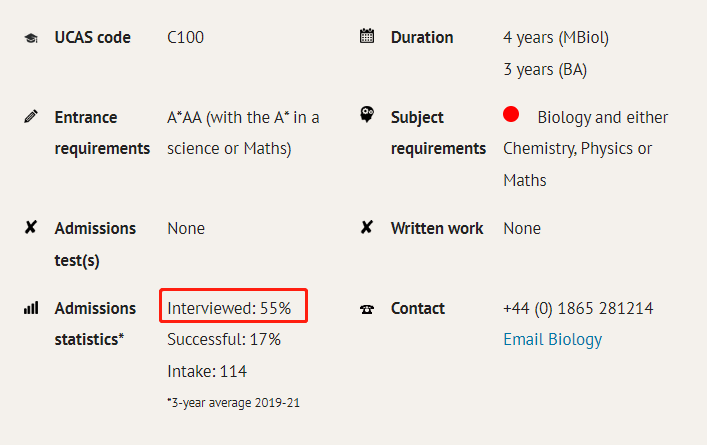The height and width of the screenshot is (445, 707).
Task: Click the pencil icon beside Entrance requirements
Action: [31, 116]
